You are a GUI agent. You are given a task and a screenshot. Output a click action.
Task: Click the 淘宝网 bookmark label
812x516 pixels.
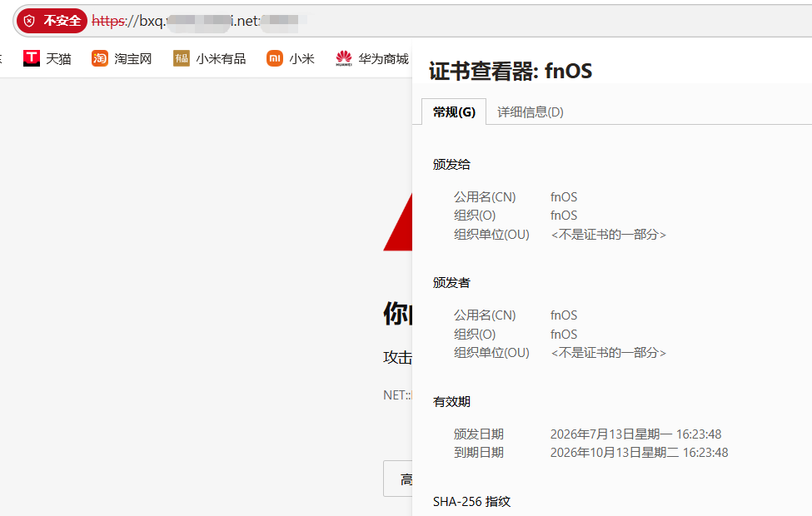coord(133,59)
